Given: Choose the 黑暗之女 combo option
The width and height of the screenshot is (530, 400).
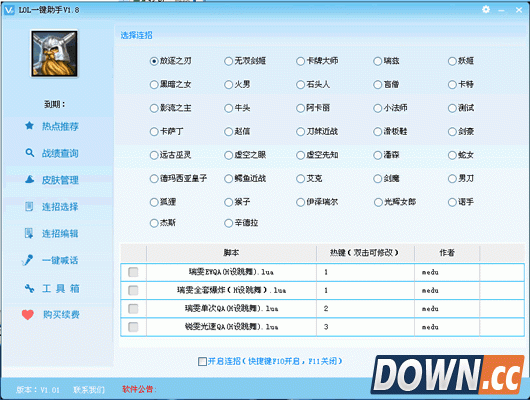Looking at the screenshot, I should tap(154, 85).
